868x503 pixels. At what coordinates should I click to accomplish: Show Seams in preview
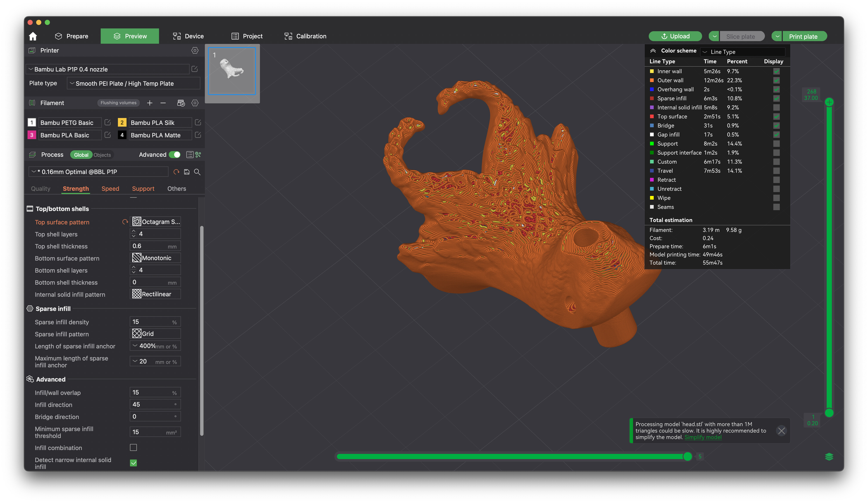(x=776, y=207)
